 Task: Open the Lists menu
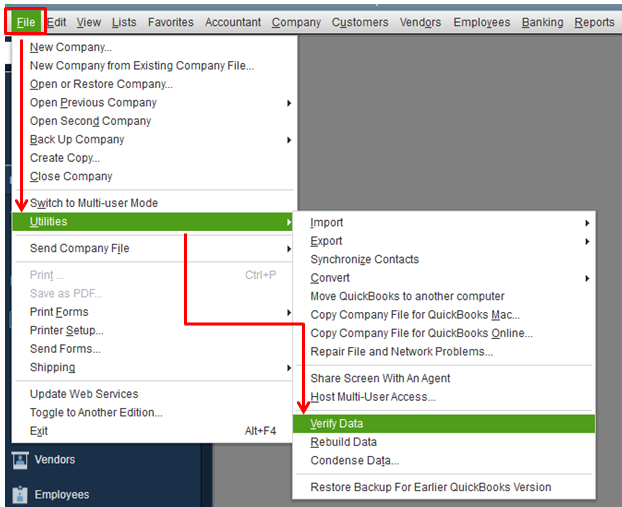point(124,22)
